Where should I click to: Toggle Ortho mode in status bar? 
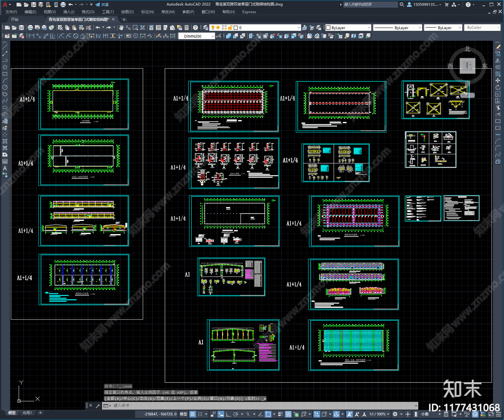pyautogui.click(x=228, y=414)
